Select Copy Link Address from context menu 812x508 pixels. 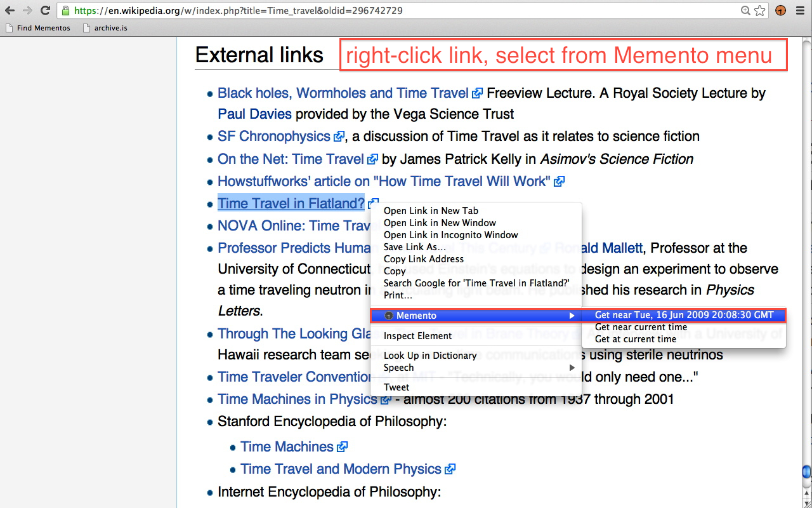pos(424,259)
